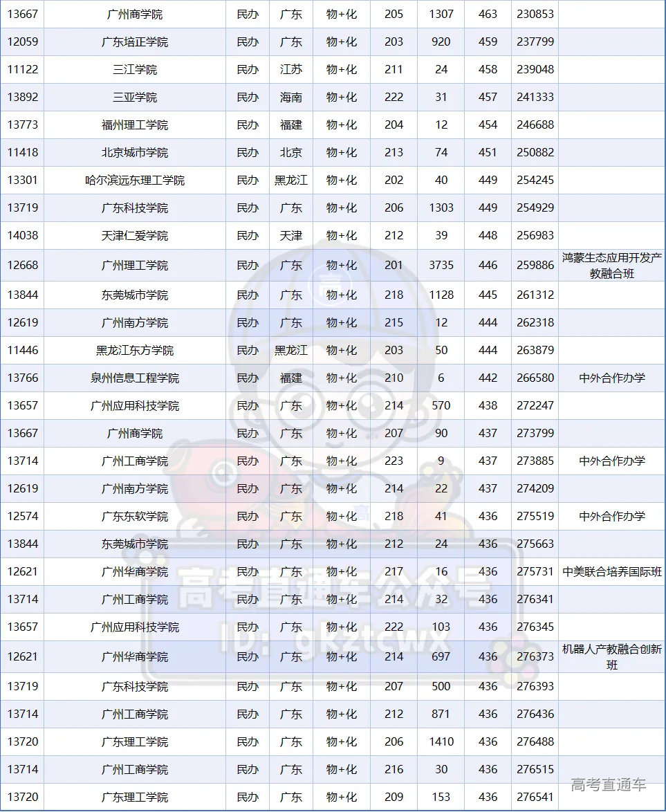666x812 pixels.
Task: Click the 三江学院 school name cell
Action: (135, 70)
